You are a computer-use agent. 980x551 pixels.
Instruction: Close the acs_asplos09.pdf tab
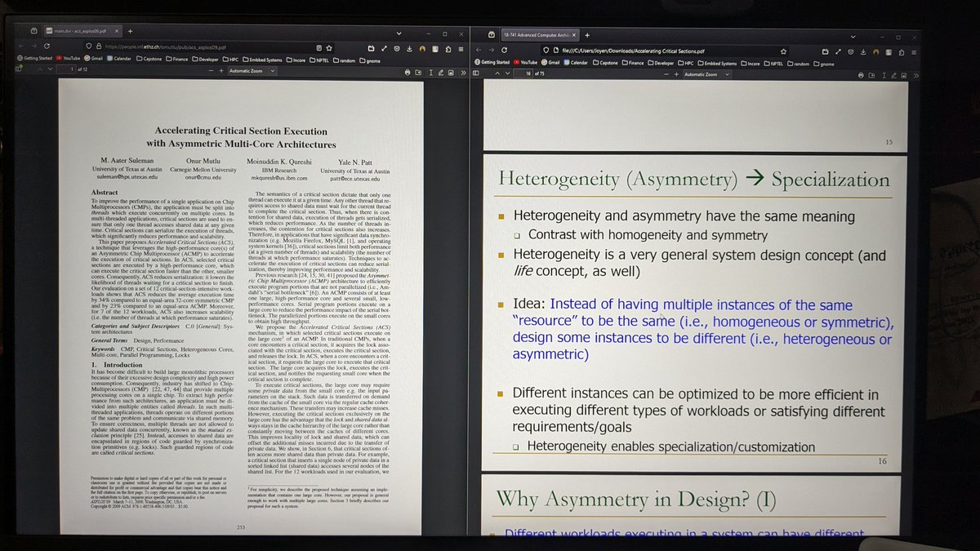pyautogui.click(x=117, y=31)
